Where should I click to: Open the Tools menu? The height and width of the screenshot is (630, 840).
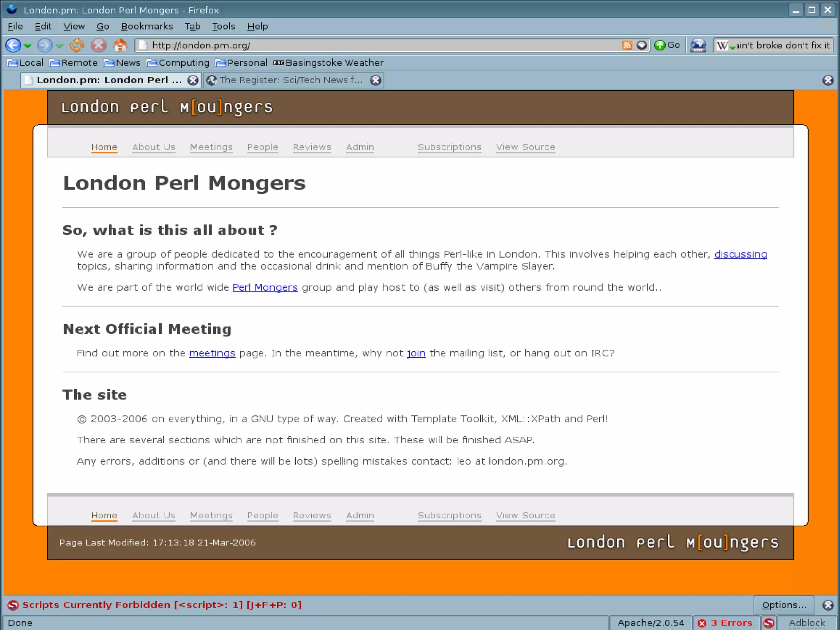click(x=224, y=26)
